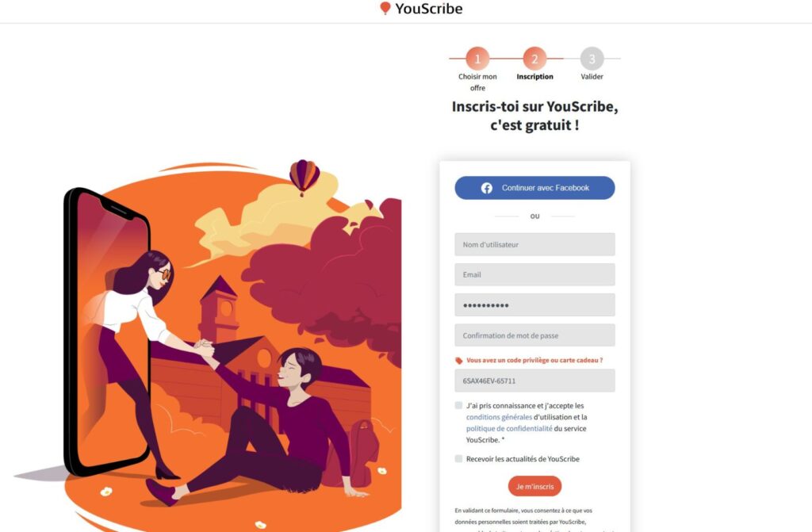
Task: Select step 3 circle Valider
Action: coord(592,59)
